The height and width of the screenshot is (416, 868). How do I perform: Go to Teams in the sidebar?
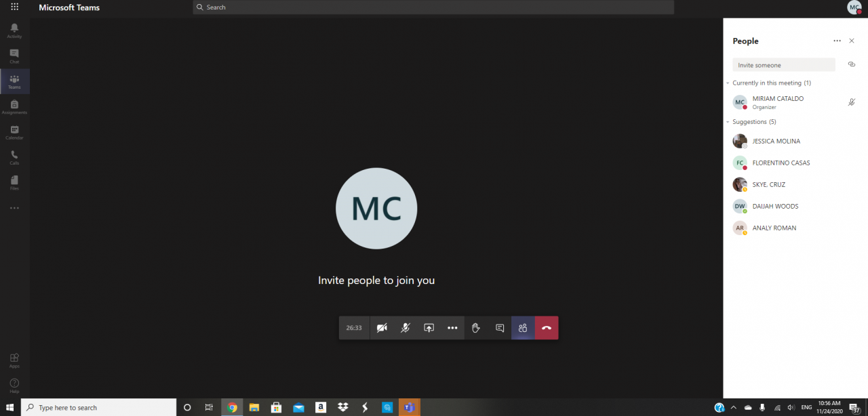pyautogui.click(x=14, y=81)
